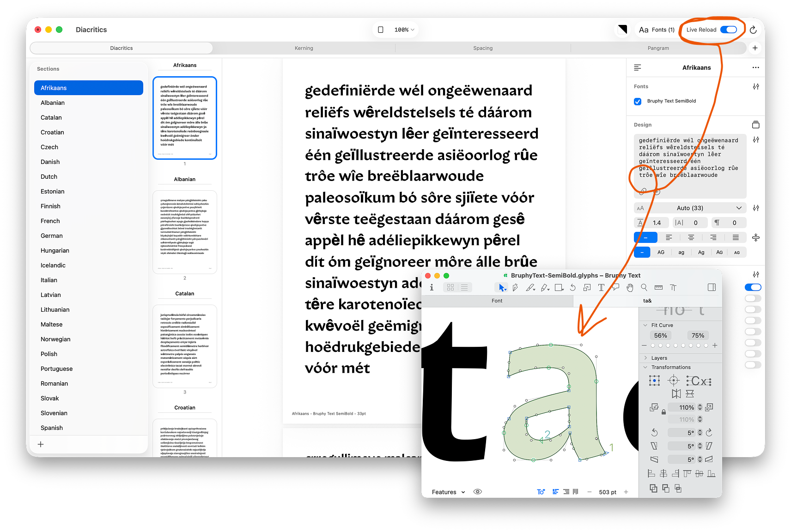Choose the Hand tool in Glyphs toolbar
The height and width of the screenshot is (532, 791).
[630, 288]
